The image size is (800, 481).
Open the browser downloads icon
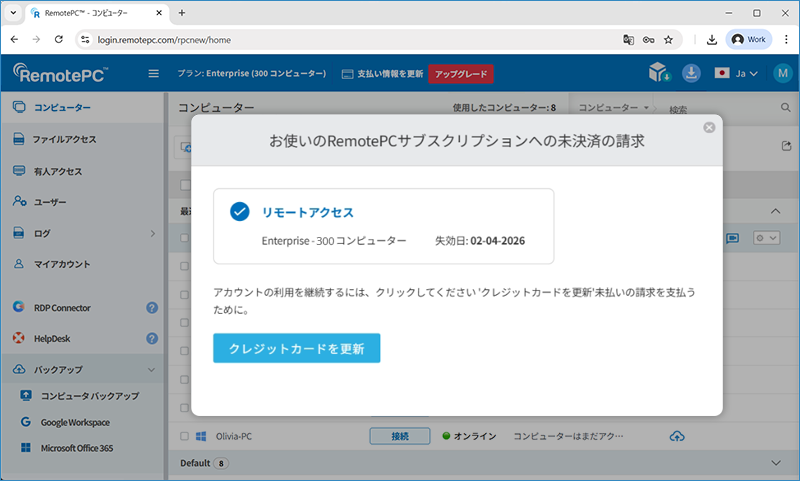(x=712, y=40)
